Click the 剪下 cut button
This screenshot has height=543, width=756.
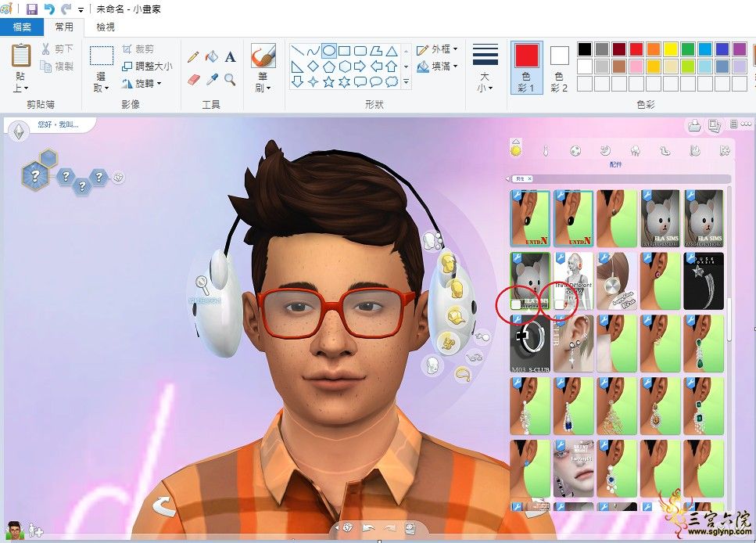[x=57, y=49]
